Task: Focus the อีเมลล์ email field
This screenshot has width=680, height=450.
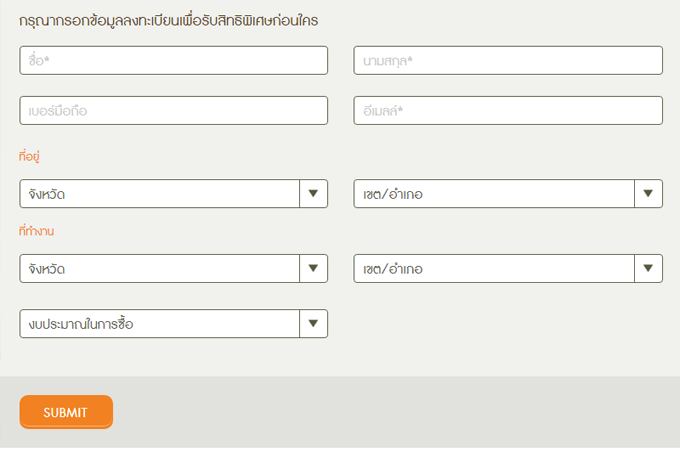Action: point(508,110)
